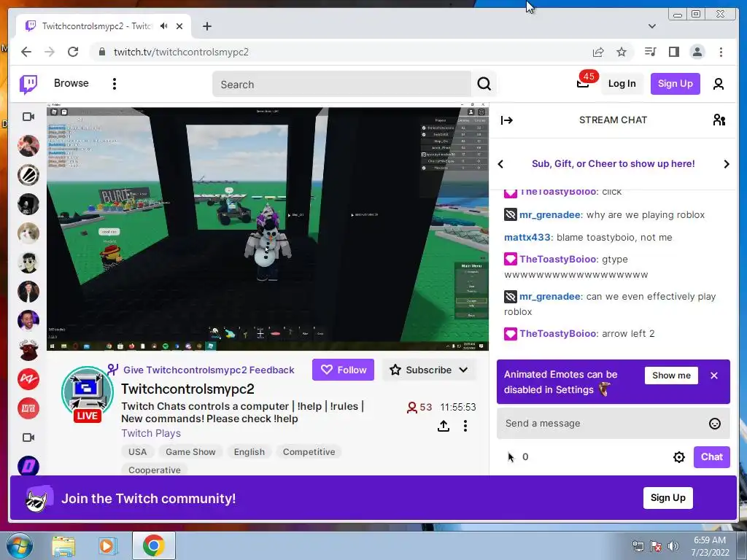Select the Game Show tag

190,452
